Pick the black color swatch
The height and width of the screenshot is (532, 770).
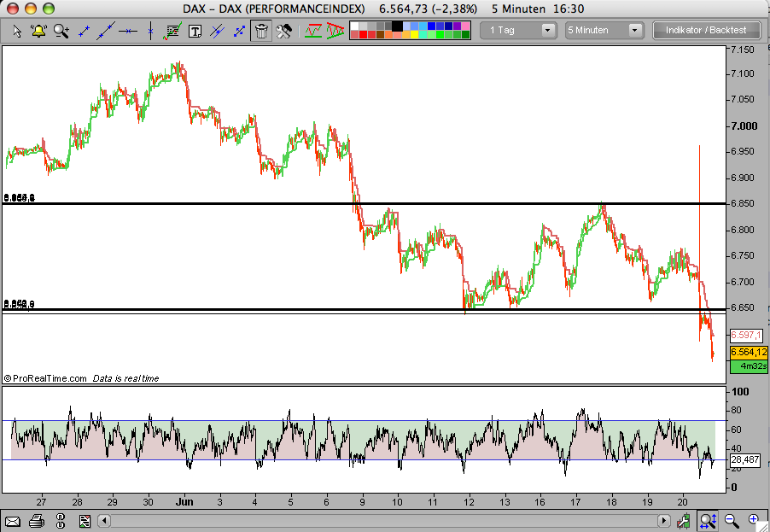397,26
